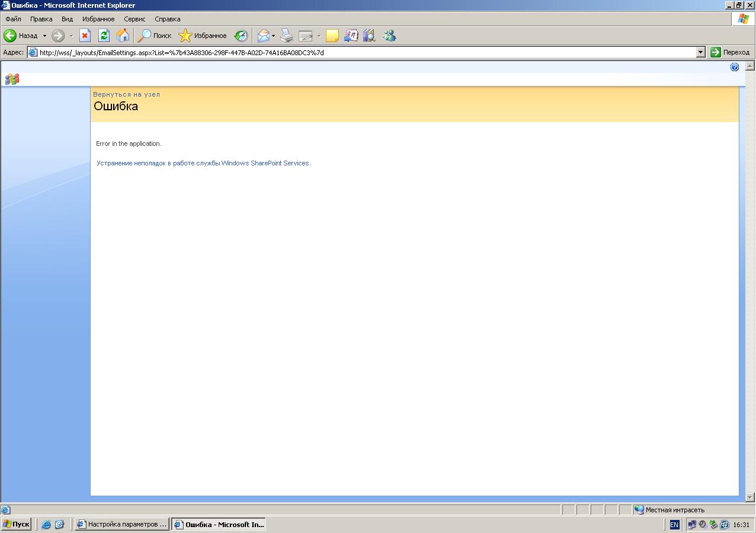Image resolution: width=756 pixels, height=533 pixels.
Task: Open the Back history dropdown arrow
Action: (44, 36)
